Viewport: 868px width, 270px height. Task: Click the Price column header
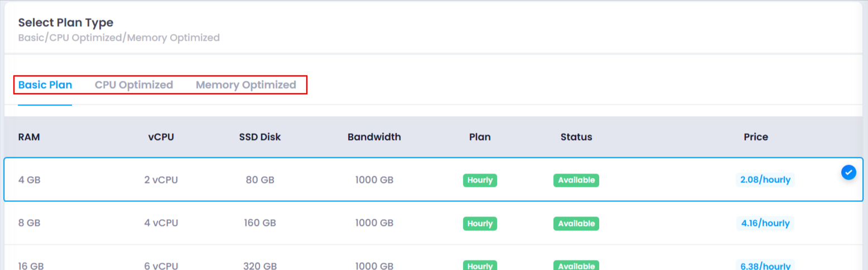tap(756, 137)
